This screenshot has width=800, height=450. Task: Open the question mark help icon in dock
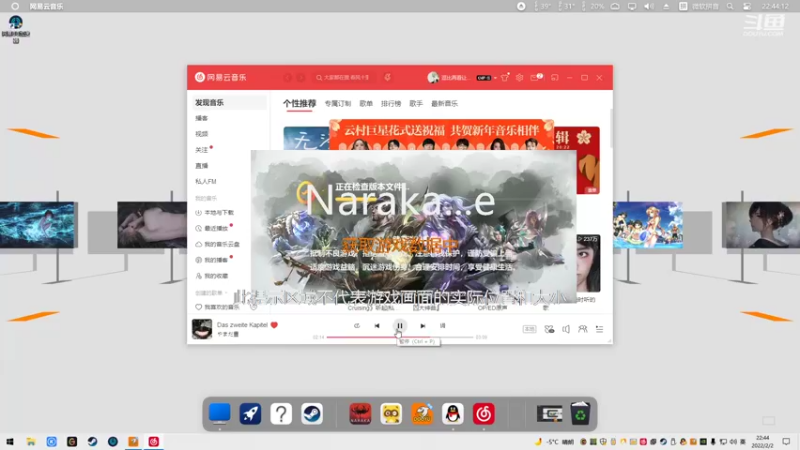tap(281, 413)
